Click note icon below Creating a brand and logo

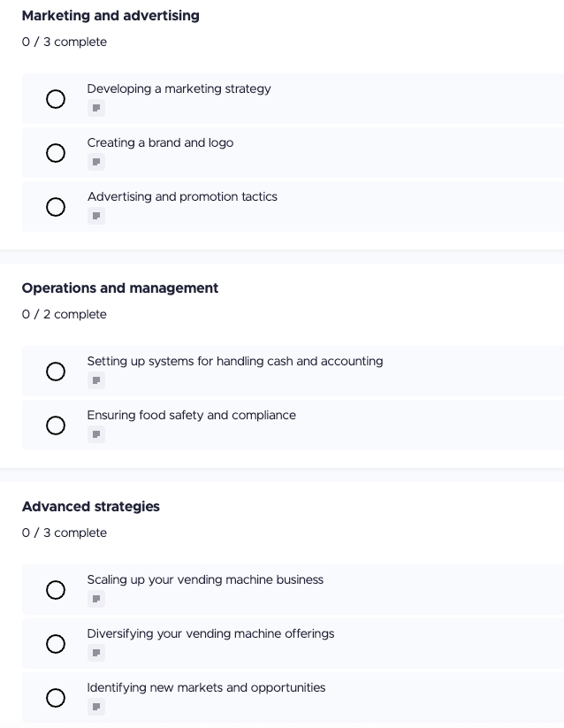click(96, 162)
